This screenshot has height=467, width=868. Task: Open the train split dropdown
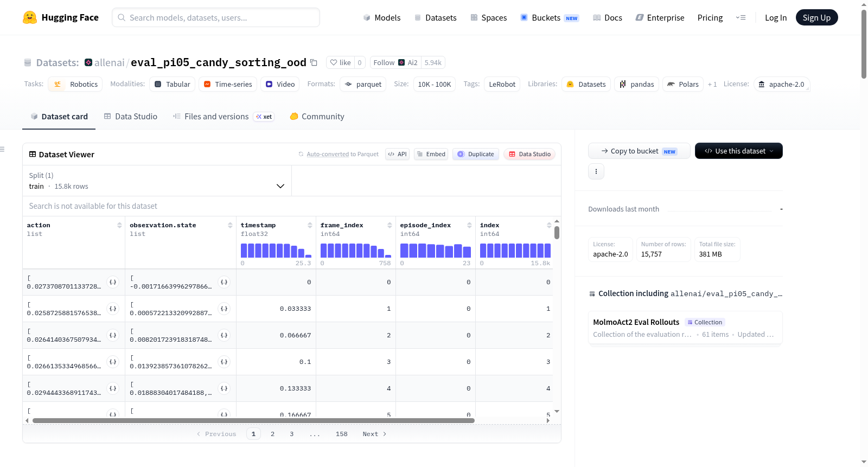tap(157, 181)
